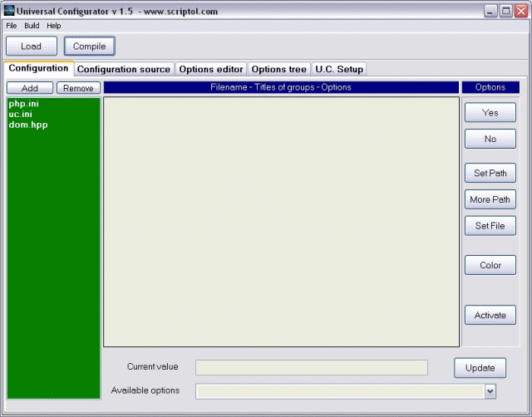The height and width of the screenshot is (417, 532).
Task: Open the File menu
Action: click(x=11, y=26)
